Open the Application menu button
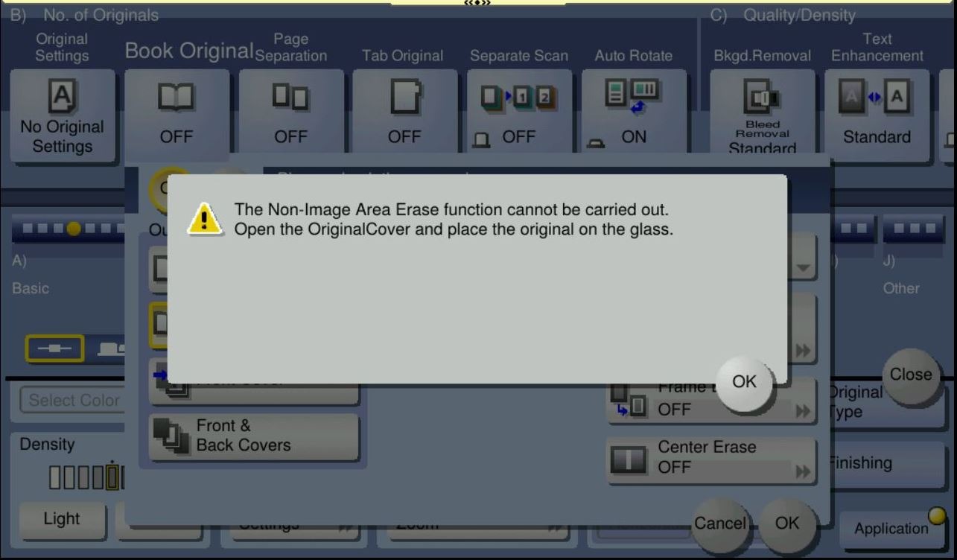Viewport: 957px width, 560px height. [891, 529]
